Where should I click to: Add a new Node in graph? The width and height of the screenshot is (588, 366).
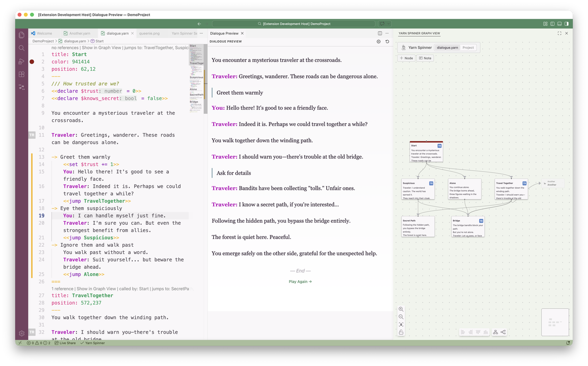pos(406,58)
